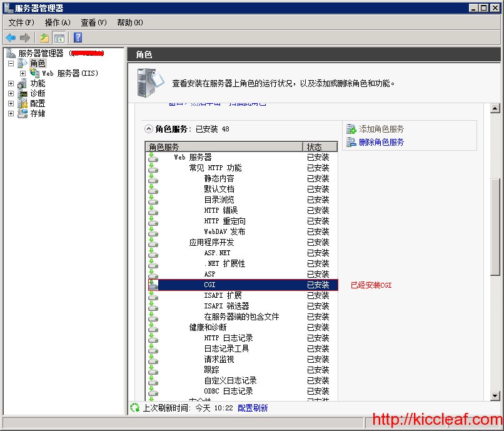Select the 请求监视 row
The width and height of the screenshot is (504, 431).
(243, 359)
